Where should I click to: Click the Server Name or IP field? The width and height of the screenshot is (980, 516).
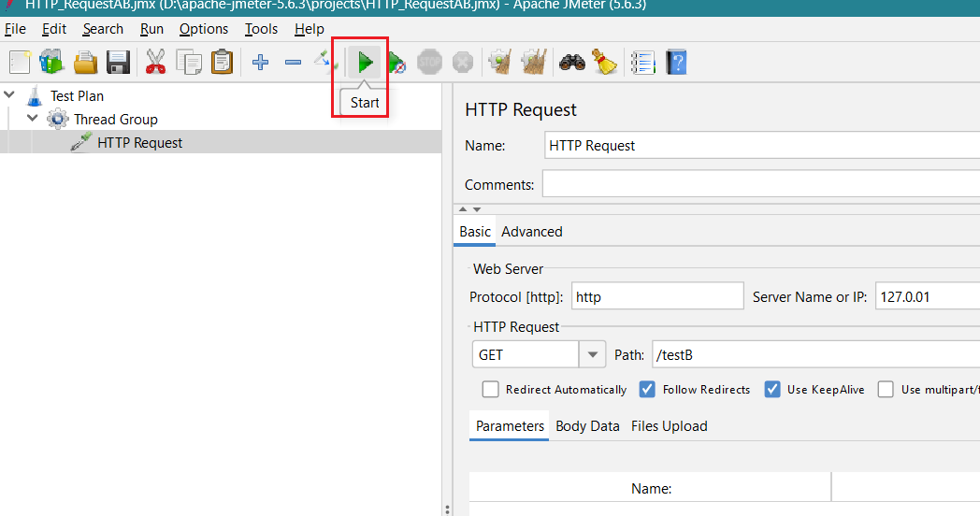928,296
